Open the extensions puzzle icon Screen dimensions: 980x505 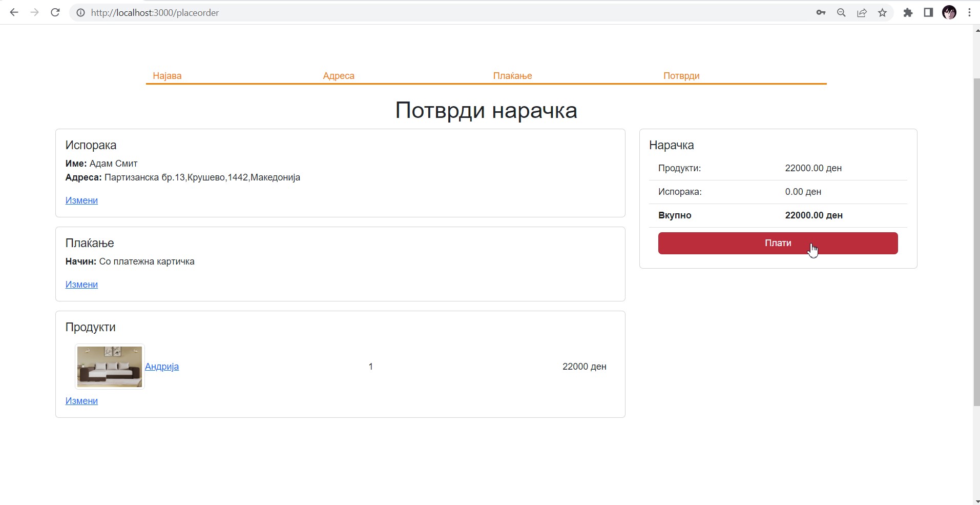pos(908,13)
